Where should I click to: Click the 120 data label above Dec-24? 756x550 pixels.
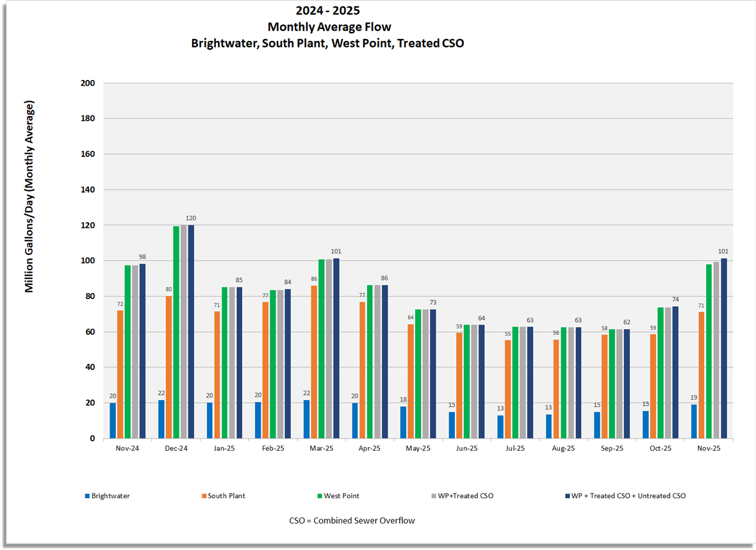192,217
